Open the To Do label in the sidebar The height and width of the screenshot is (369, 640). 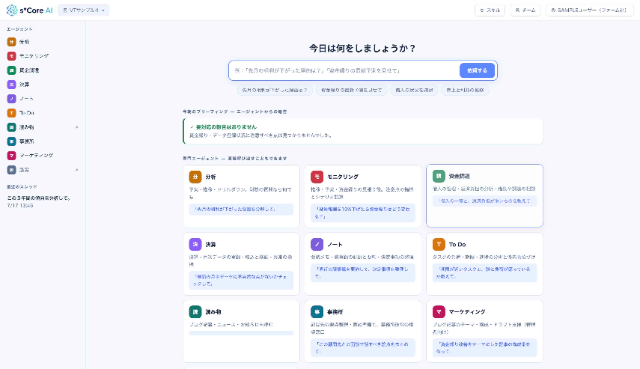click(x=27, y=113)
